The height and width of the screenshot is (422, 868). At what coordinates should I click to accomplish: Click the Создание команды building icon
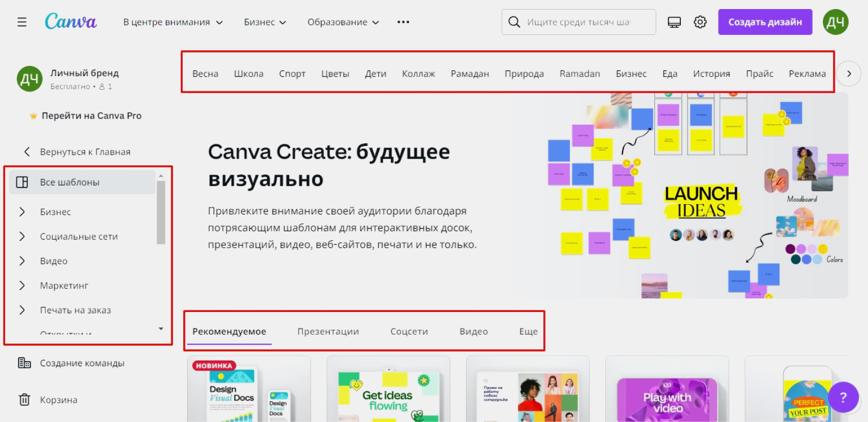click(x=24, y=363)
